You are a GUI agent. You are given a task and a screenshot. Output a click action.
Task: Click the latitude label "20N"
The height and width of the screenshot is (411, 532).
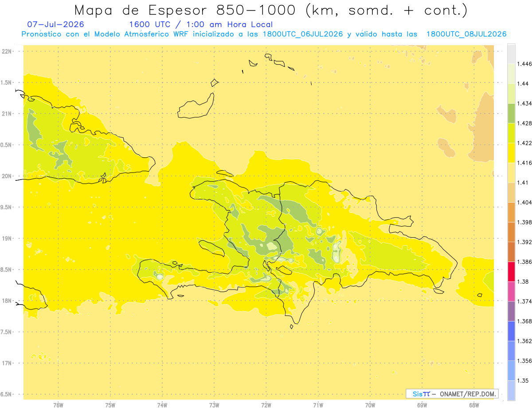[7, 176]
